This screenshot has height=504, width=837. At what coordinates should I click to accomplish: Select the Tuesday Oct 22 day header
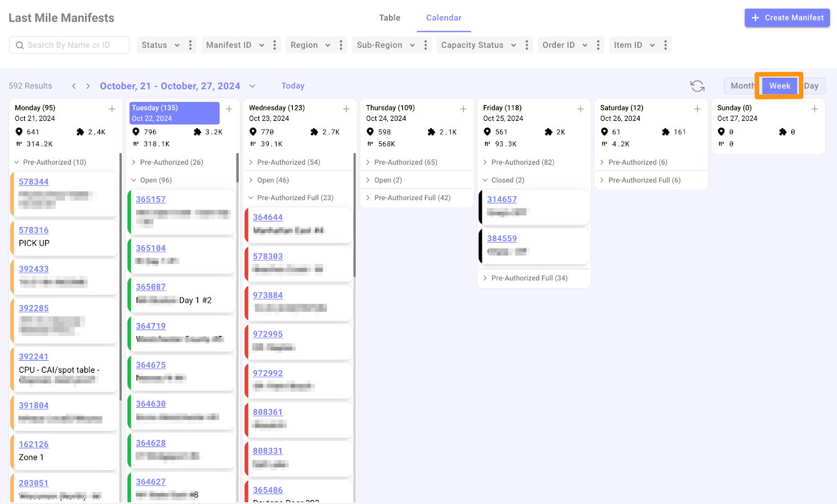coord(174,113)
